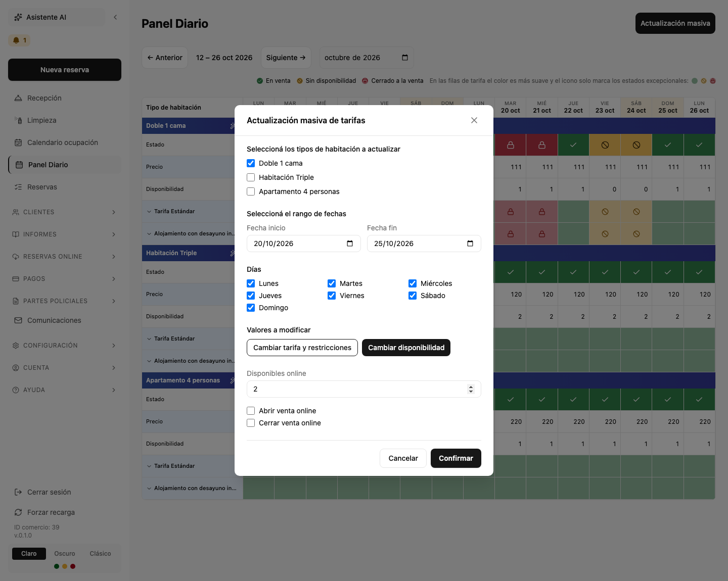
Task: Click lock icon in Estado row for 20 oct
Action: tap(511, 145)
